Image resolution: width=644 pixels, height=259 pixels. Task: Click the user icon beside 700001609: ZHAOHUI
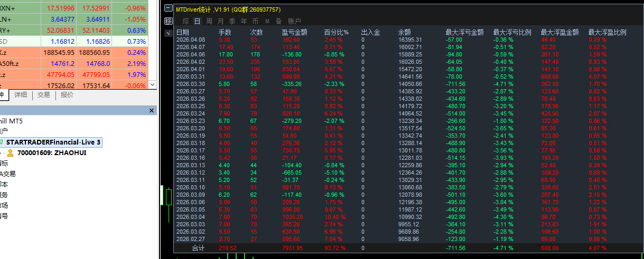coord(10,153)
